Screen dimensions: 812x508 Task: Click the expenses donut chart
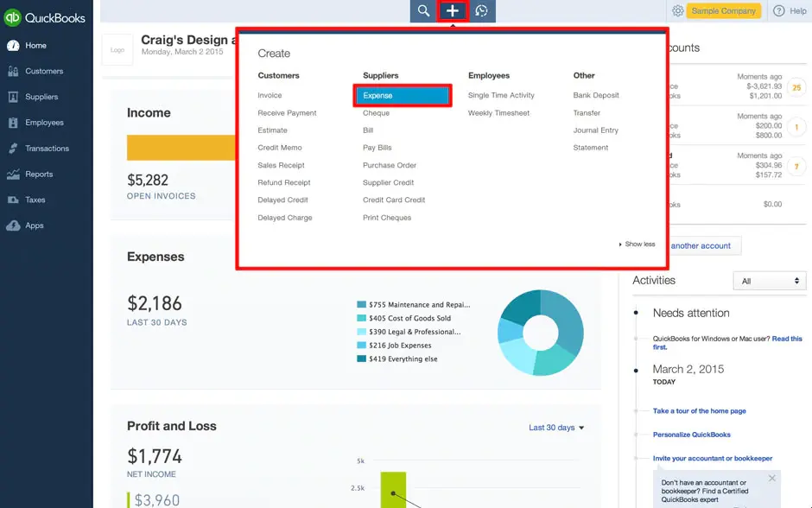[540, 333]
